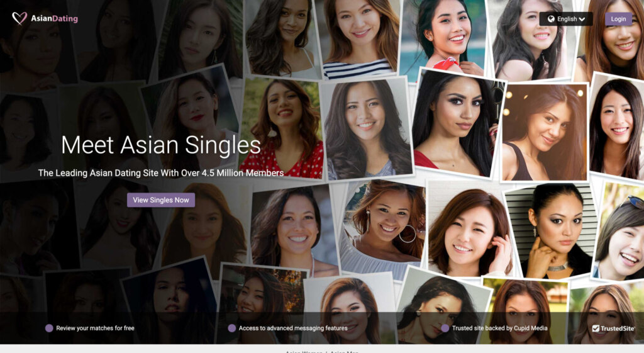Viewport: 644px width, 353px height.
Task: Click the AsianDating heart logo icon
Action: 19,18
